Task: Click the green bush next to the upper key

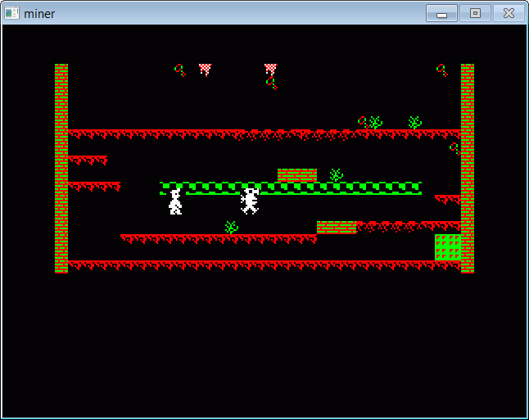Action: pyautogui.click(x=376, y=123)
